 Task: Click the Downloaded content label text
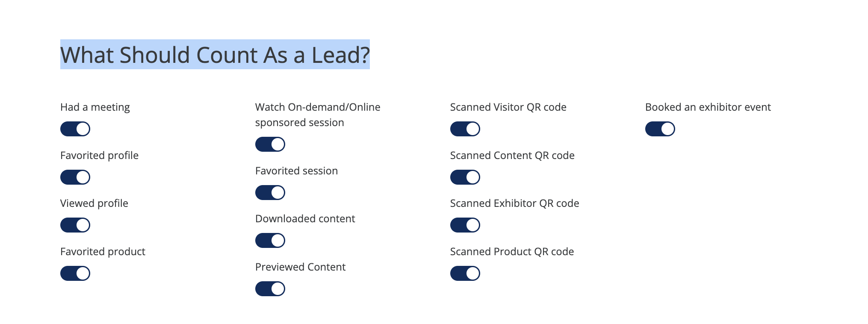[x=305, y=219]
